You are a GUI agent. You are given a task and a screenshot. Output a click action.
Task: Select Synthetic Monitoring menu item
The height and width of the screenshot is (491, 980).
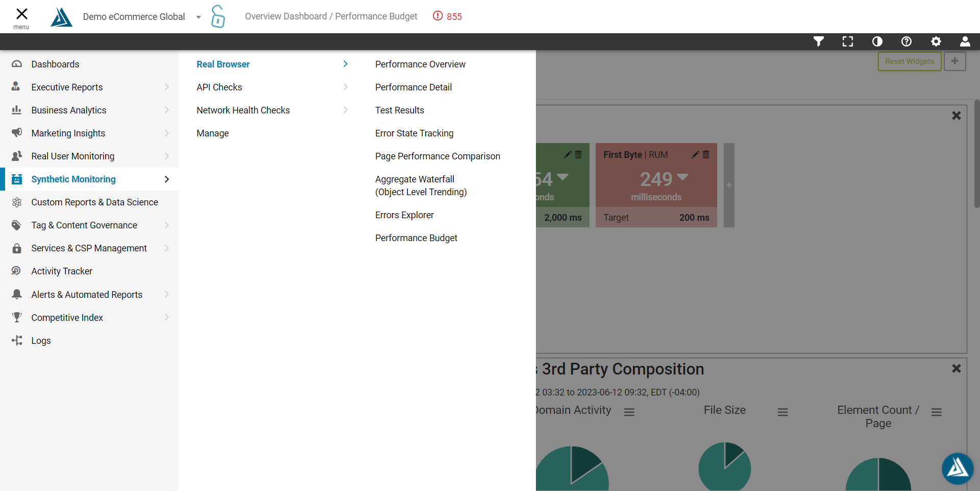click(x=89, y=179)
